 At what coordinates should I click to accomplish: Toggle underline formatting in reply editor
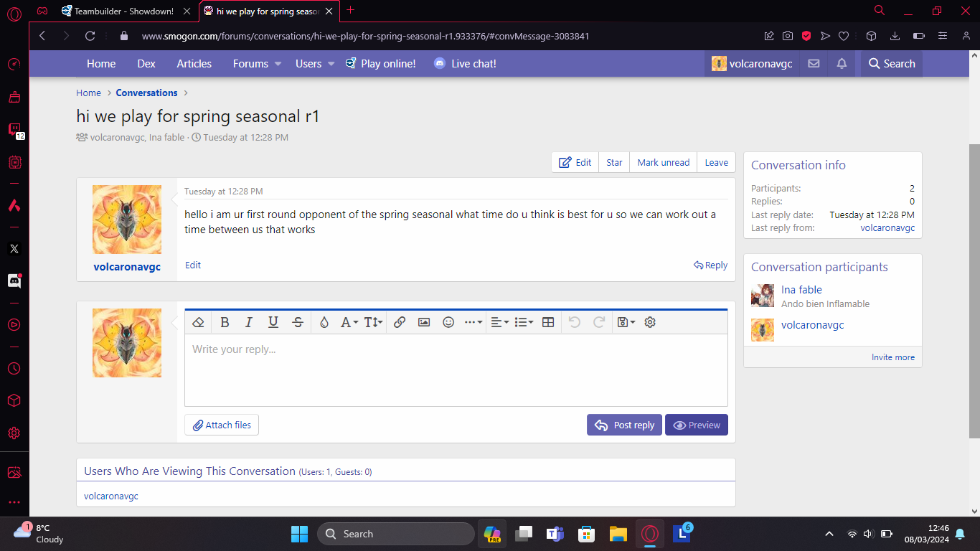point(273,323)
